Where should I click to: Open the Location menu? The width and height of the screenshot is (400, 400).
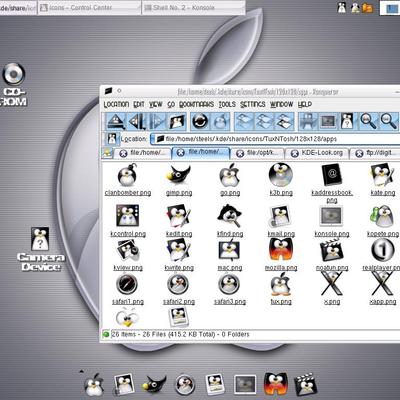tap(116, 104)
